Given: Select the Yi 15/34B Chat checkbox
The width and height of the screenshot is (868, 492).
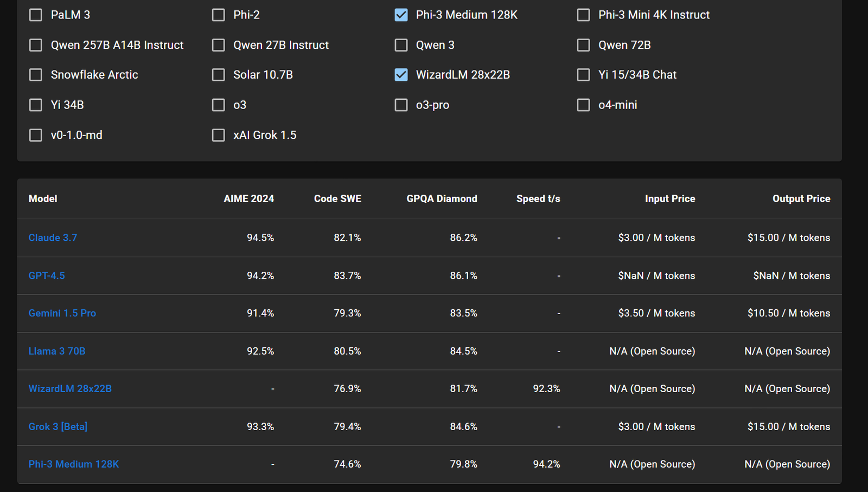Looking at the screenshot, I should pyautogui.click(x=583, y=75).
